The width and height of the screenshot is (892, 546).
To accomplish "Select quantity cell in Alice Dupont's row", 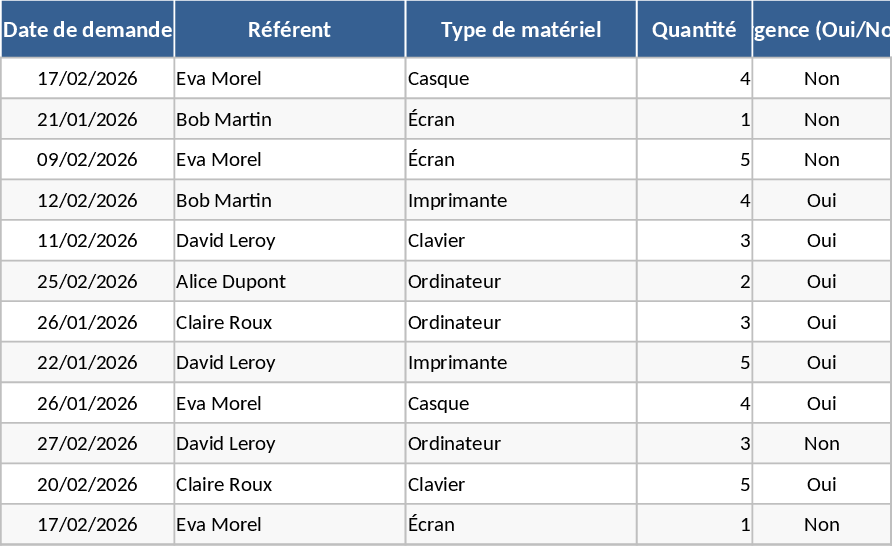I will point(694,282).
